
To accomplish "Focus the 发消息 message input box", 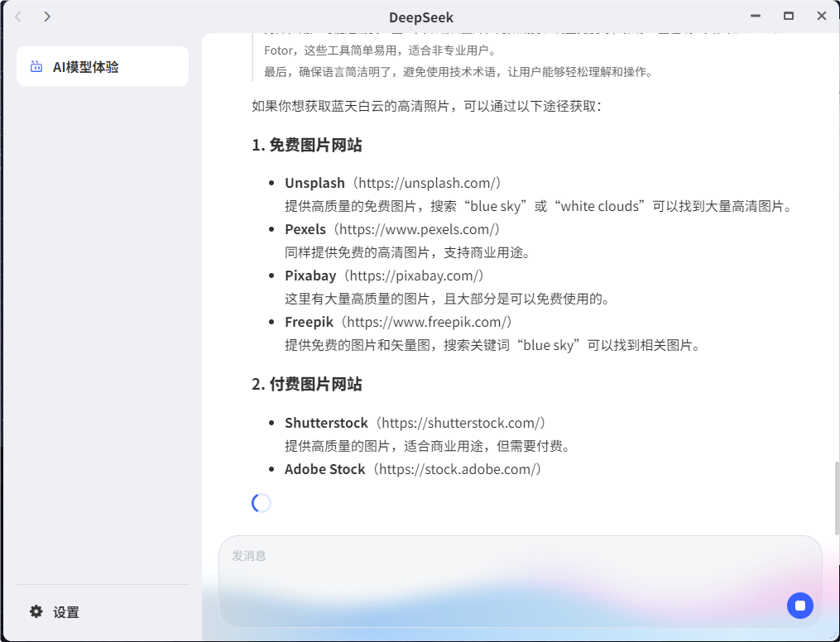I will (521, 581).
